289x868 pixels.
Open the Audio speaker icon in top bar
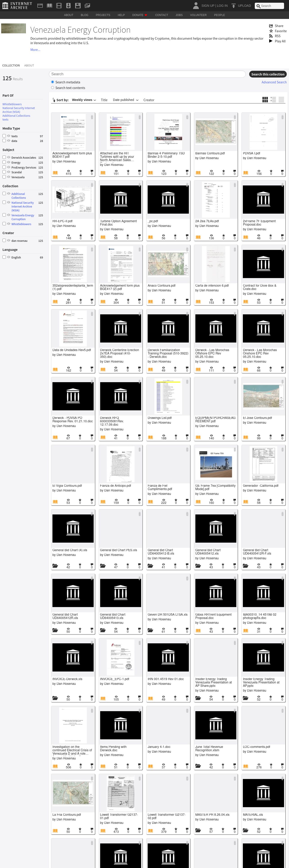68,6
